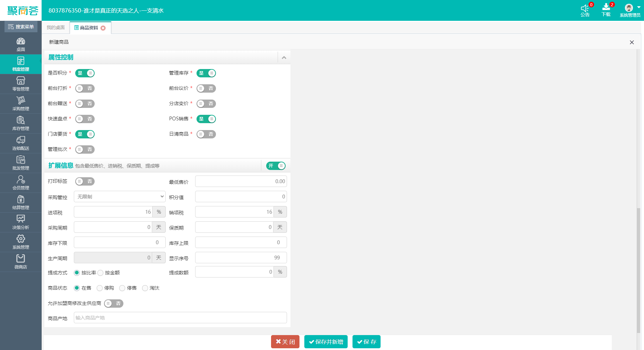Switch to 我的桌面 tab
The height and width of the screenshot is (350, 644).
point(56,28)
